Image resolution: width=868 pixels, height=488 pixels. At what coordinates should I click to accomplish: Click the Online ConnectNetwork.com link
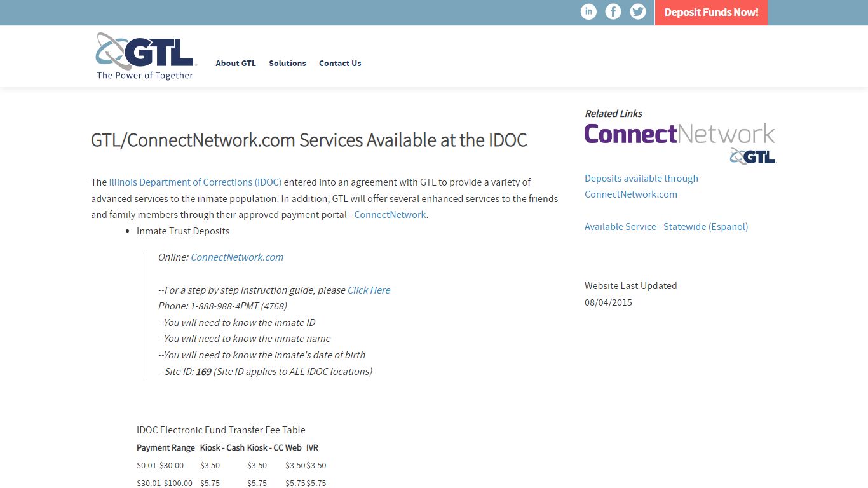[237, 257]
